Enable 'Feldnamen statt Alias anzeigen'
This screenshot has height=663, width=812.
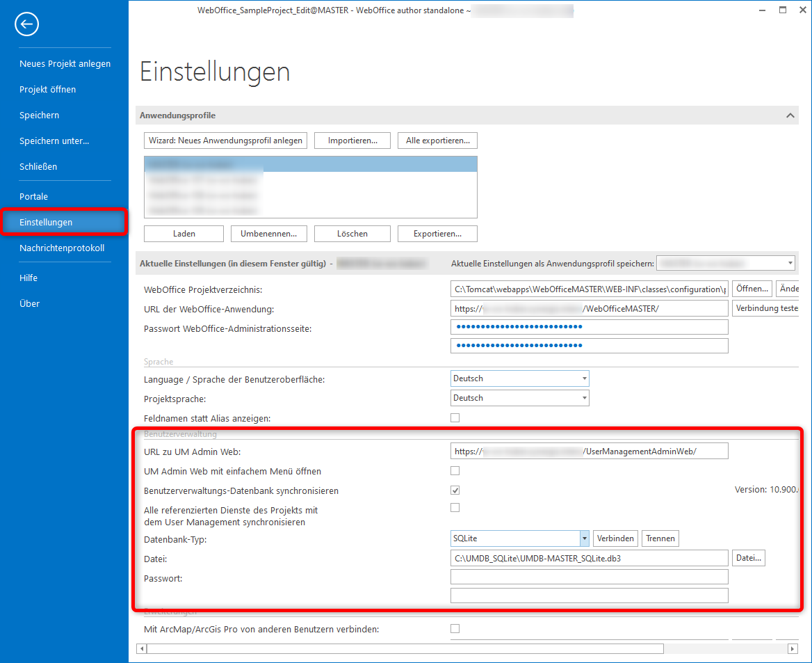(x=455, y=417)
